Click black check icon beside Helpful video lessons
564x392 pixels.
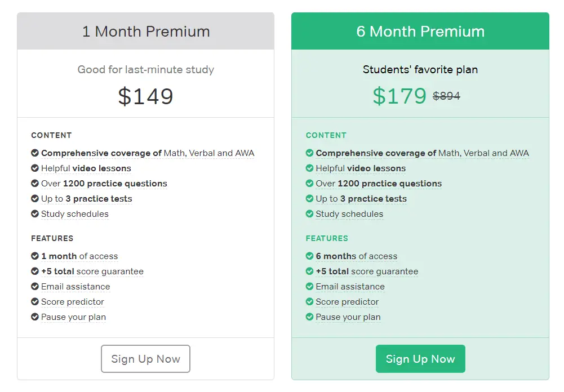click(x=35, y=168)
